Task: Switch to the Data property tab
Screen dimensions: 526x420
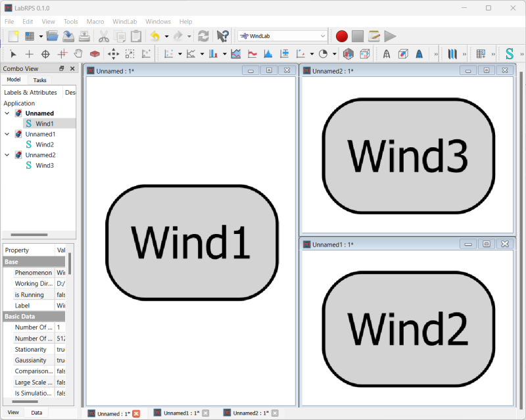Action: point(37,413)
